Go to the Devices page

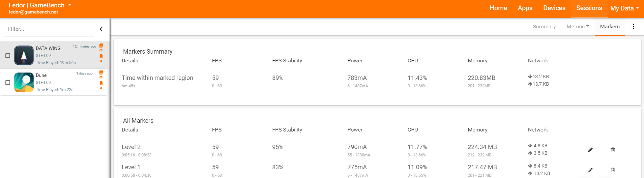554,8
